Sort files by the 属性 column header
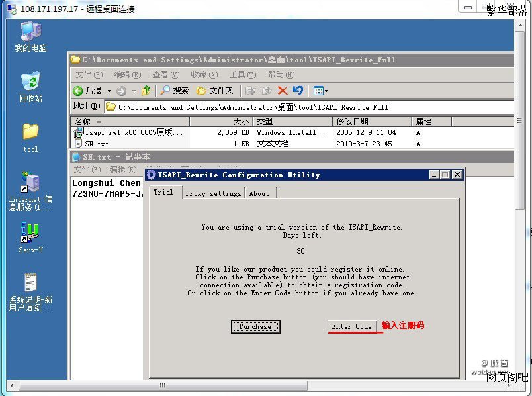 tap(432, 121)
